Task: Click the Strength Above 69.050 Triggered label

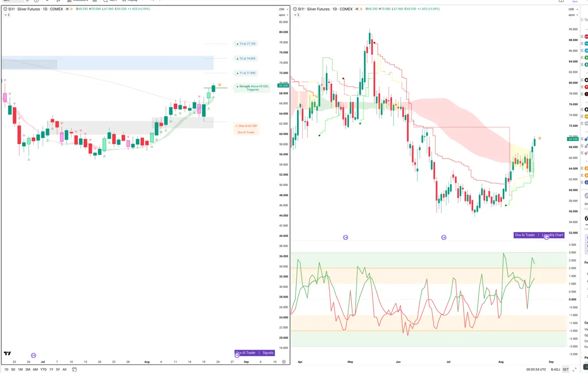Action: (x=252, y=88)
